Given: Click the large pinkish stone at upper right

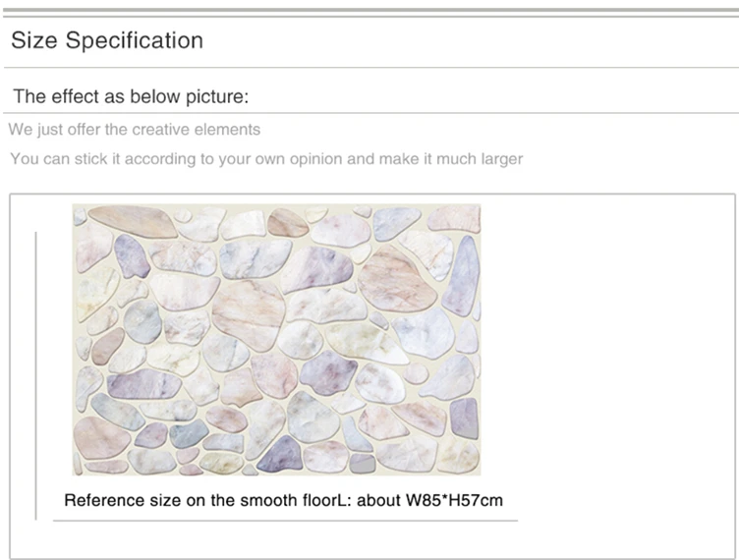Looking at the screenshot, I should [x=396, y=281].
